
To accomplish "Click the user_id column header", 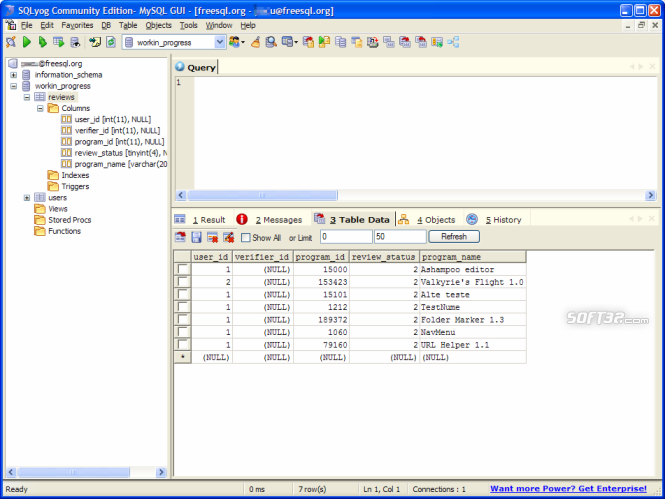I will (x=211, y=256).
